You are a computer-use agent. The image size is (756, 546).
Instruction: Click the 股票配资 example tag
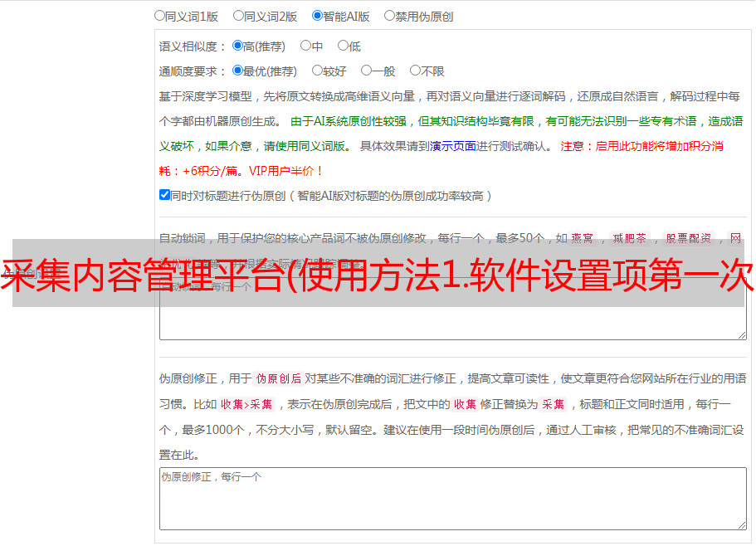pyautogui.click(x=689, y=238)
